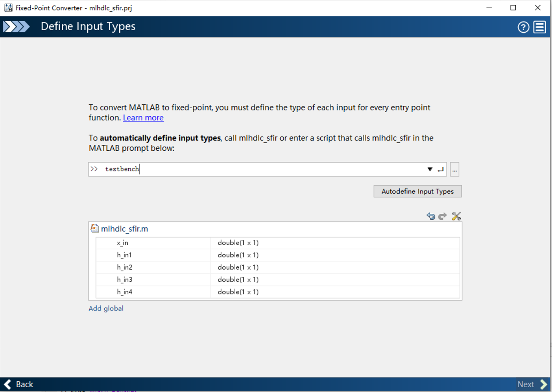The width and height of the screenshot is (552, 392).
Task: Go Back to previous step
Action: click(x=19, y=384)
